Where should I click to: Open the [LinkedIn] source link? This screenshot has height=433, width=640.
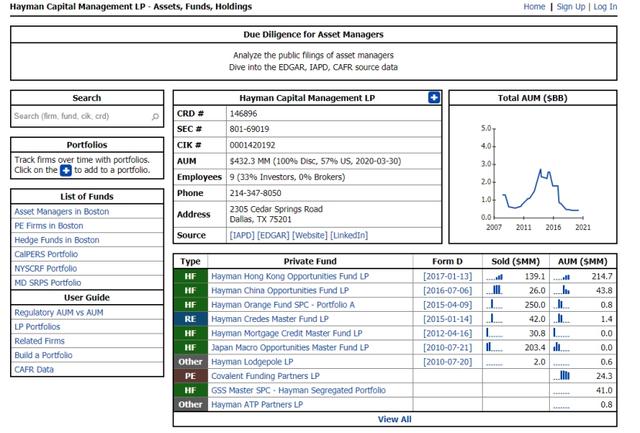(349, 235)
